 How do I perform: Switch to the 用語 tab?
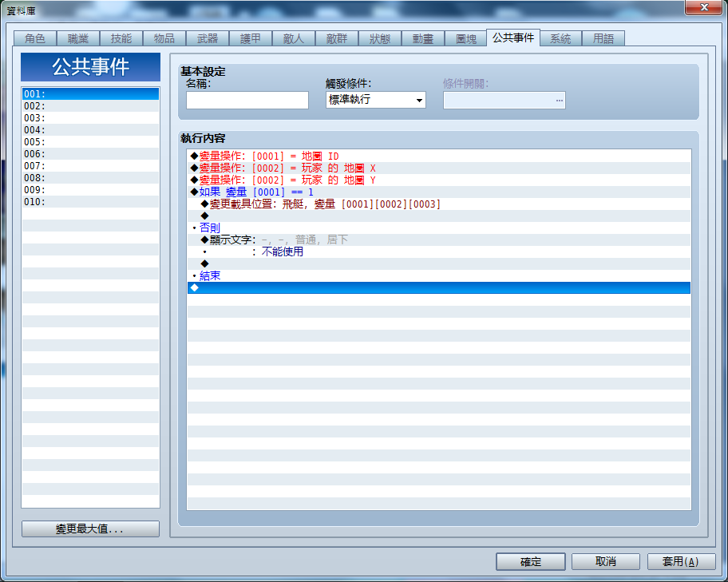(603, 38)
